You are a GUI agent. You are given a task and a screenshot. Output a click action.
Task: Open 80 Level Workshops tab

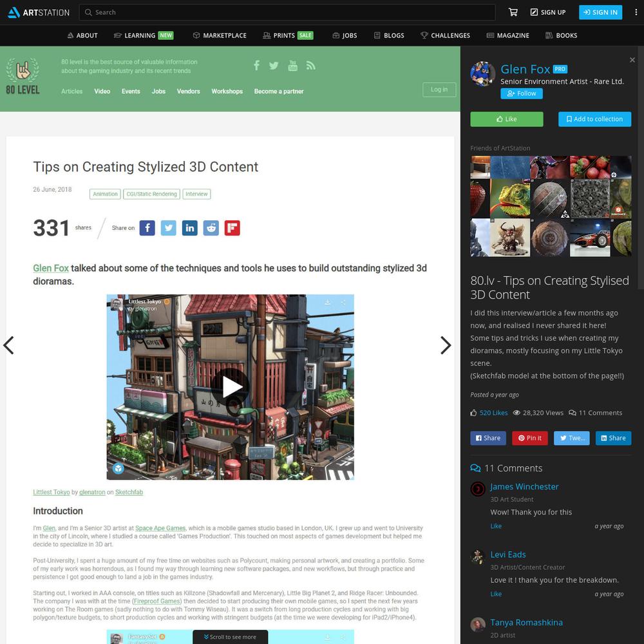[x=227, y=91]
